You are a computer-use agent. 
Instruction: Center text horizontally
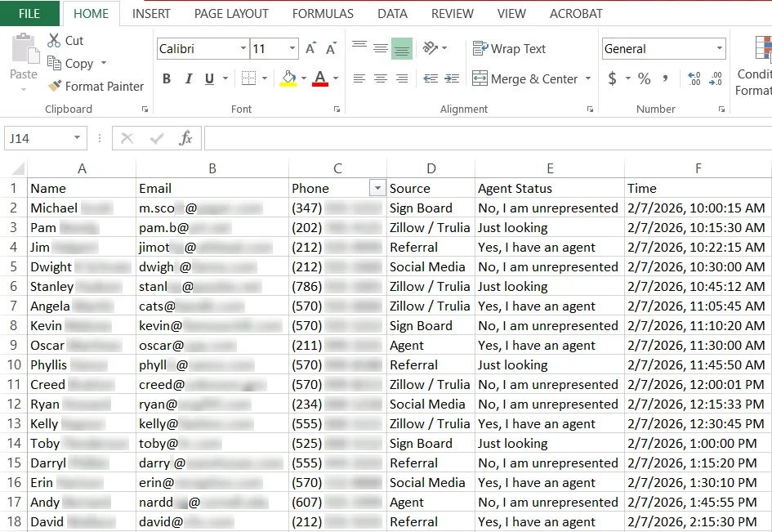pyautogui.click(x=380, y=78)
